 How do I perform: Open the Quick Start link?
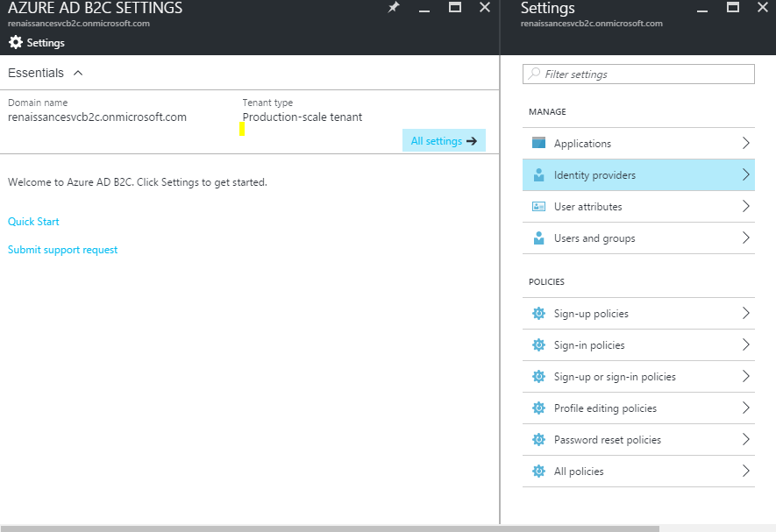pos(33,222)
